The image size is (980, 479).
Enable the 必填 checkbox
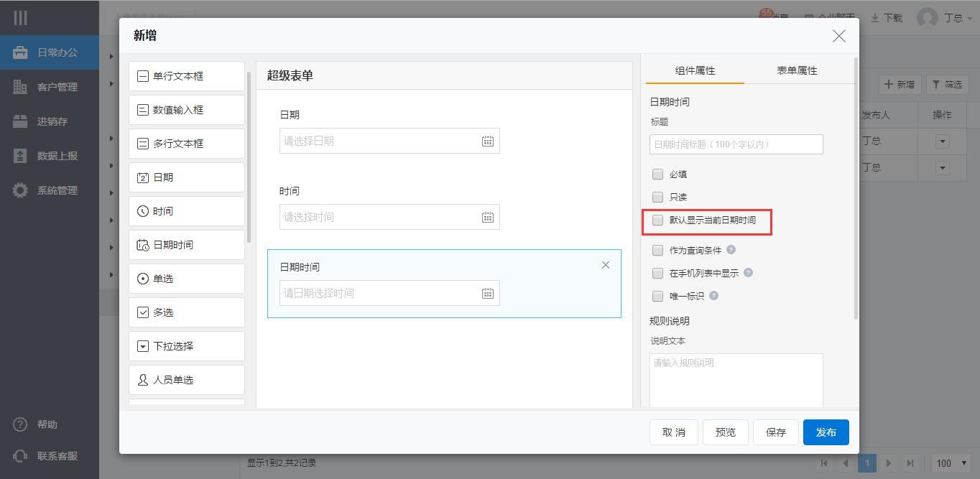(657, 175)
